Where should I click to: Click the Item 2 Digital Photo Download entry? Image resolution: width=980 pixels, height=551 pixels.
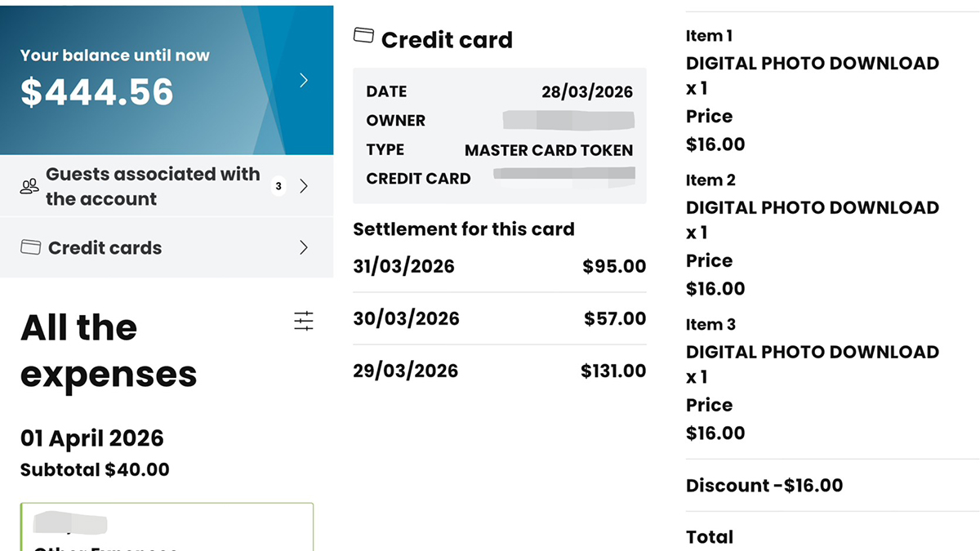(x=812, y=207)
